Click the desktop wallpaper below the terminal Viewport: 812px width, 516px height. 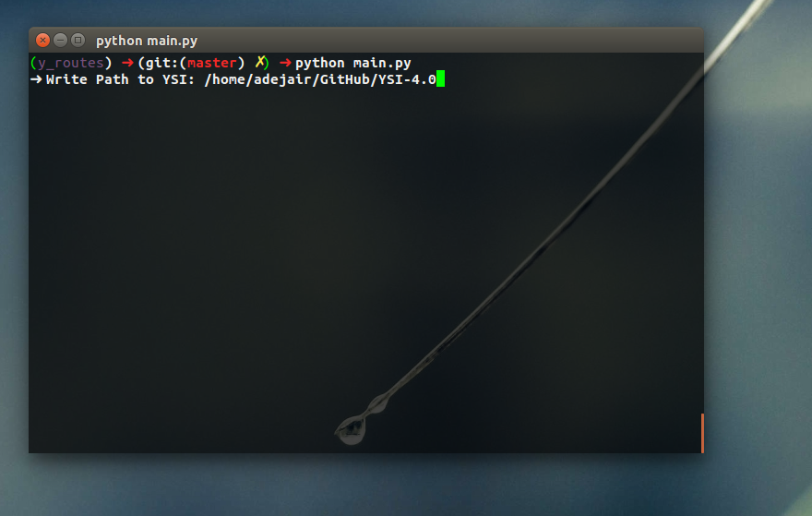(x=363, y=485)
